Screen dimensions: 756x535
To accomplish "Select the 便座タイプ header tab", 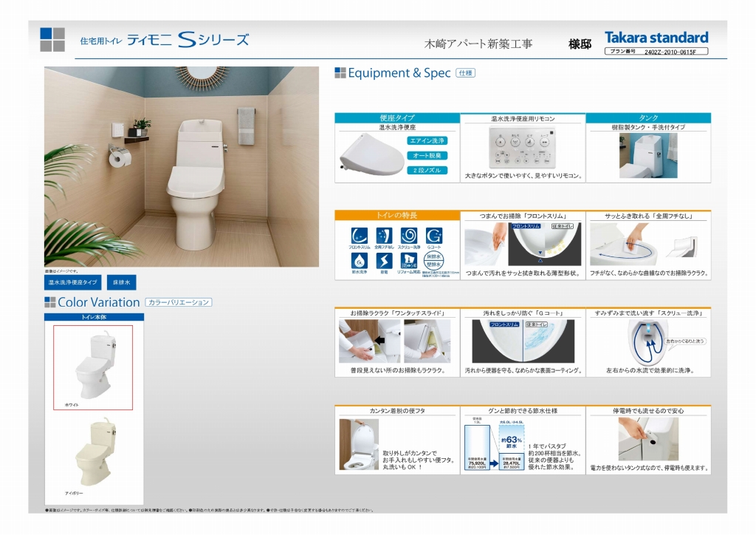I will (x=396, y=117).
